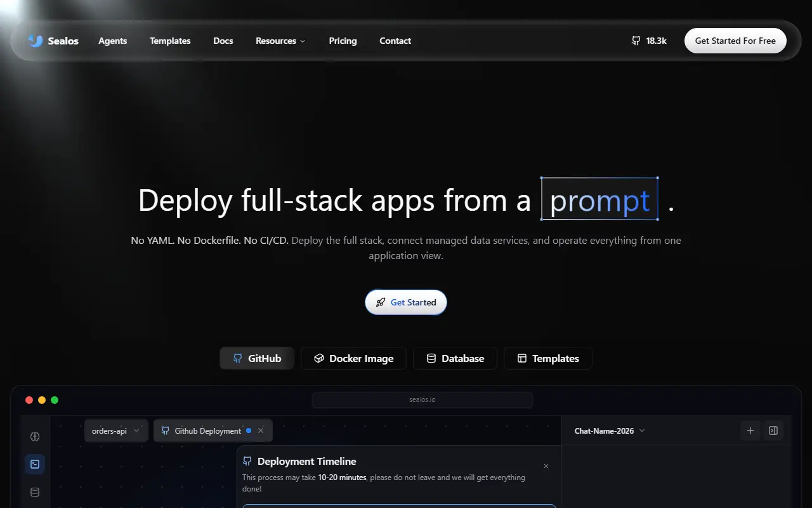Click the plus icon next to Chat-Name-2026

click(x=750, y=431)
